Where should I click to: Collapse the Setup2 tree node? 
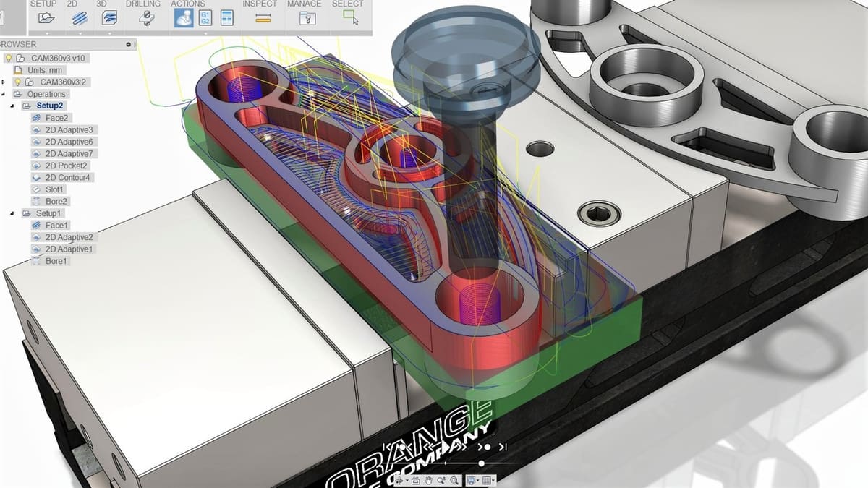13,106
